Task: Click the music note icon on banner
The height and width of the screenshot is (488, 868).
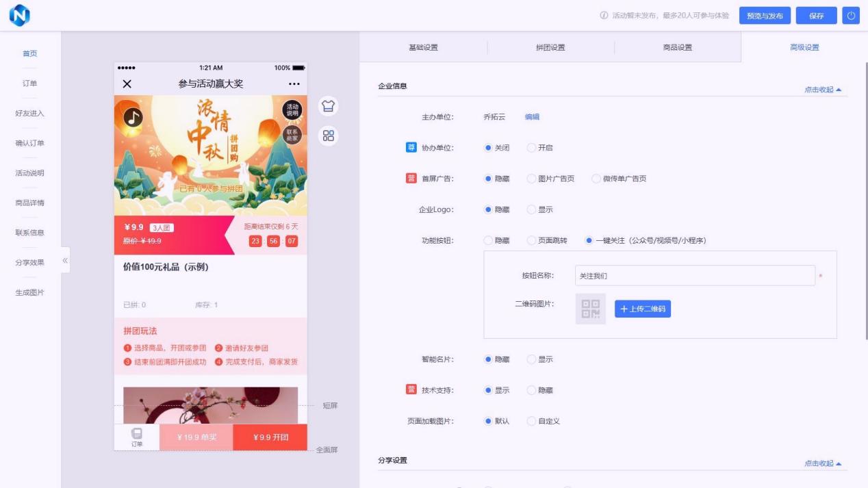Action: (133, 117)
